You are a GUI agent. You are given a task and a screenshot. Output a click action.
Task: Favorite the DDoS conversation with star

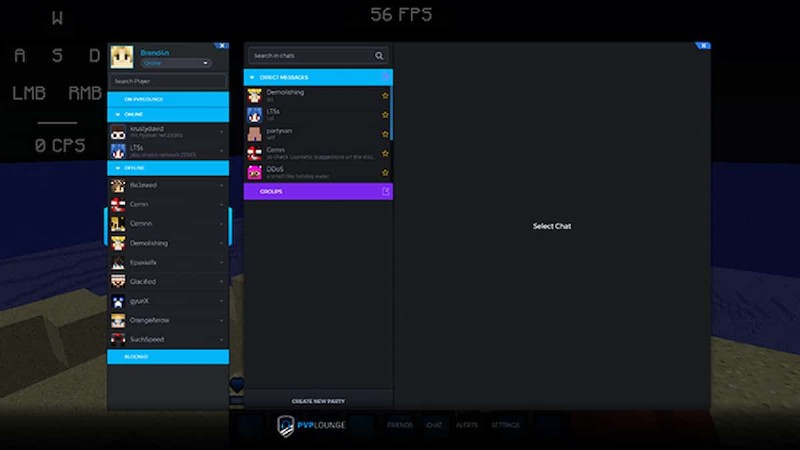coord(385,172)
